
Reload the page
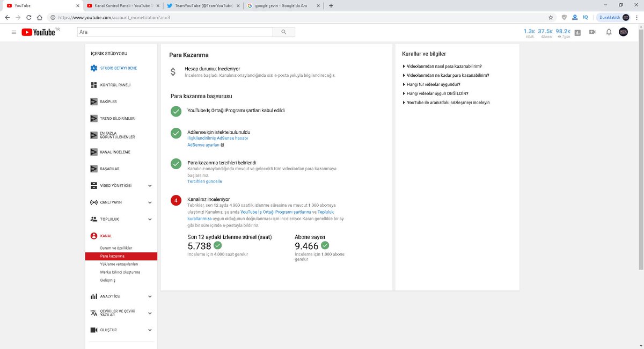(29, 17)
